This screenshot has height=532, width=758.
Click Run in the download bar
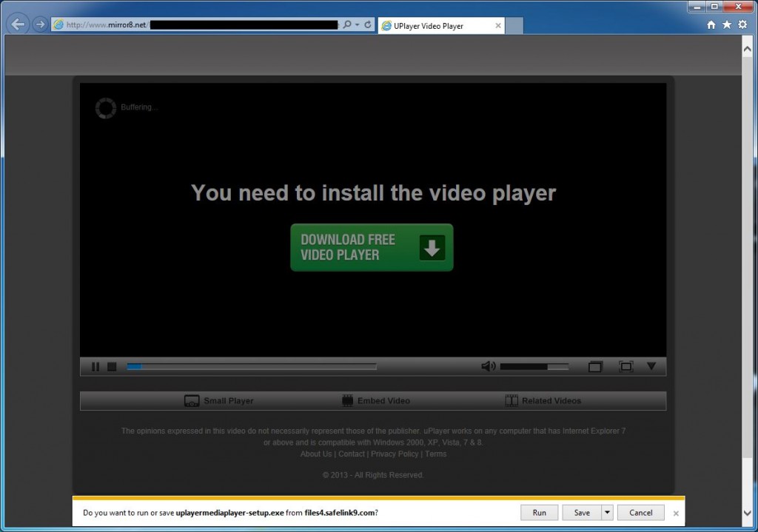point(539,512)
